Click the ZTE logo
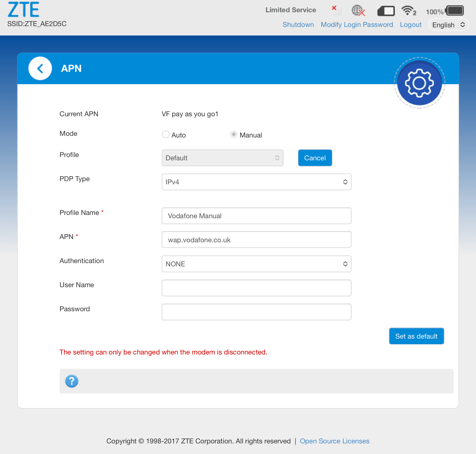Screen dimensions: 476x454 [23, 9]
